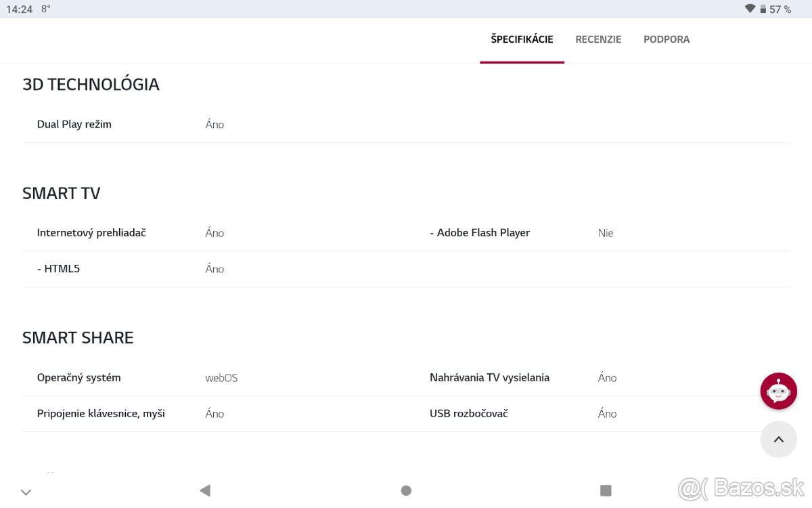
Task: Collapse the SMART TV section heading
Action: (62, 193)
